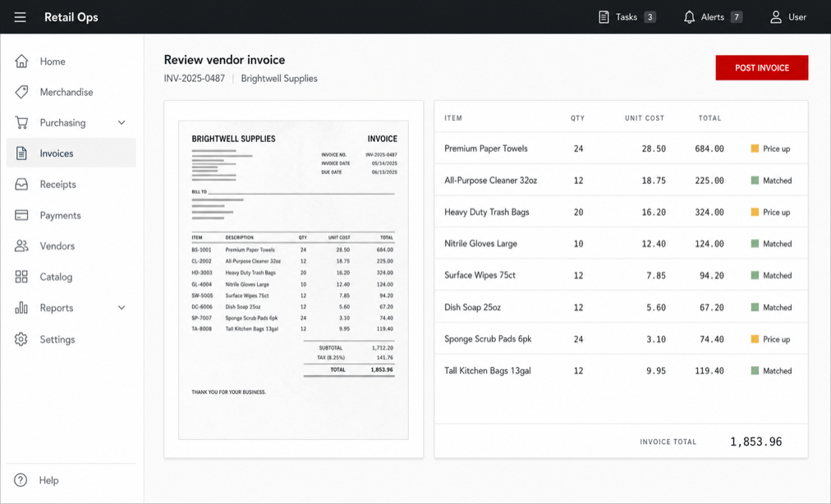831x504 pixels.
Task: Click the QTY column header in table
Action: coord(577,118)
